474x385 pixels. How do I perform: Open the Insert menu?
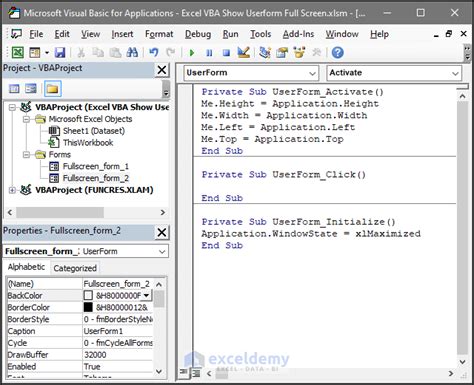[122, 34]
